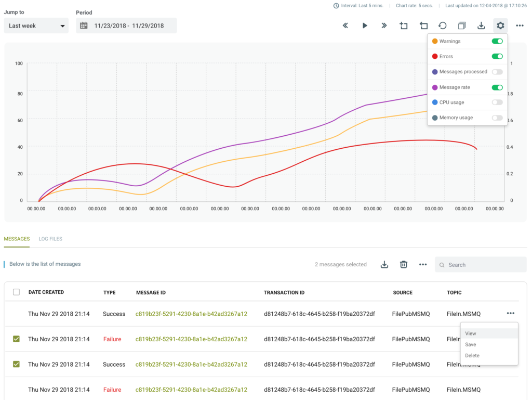532x400 pixels.
Task: Click the Last updated timestamp text
Action: point(486,5)
